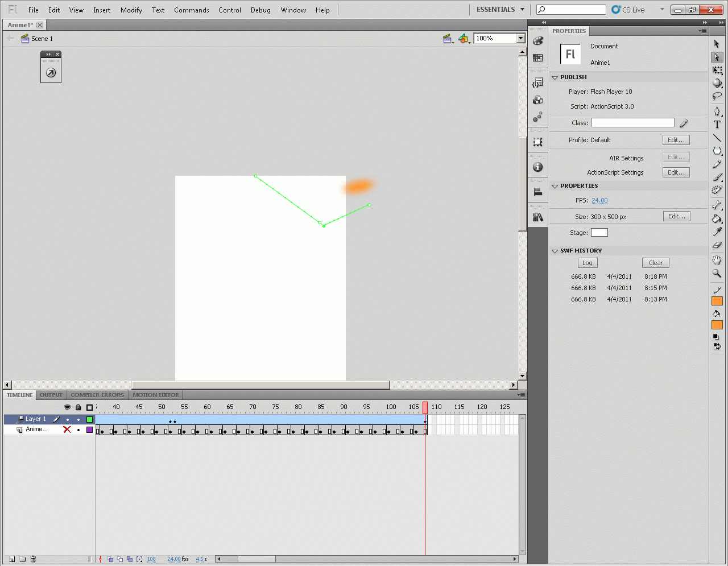The width and height of the screenshot is (728, 566).
Task: Switch to the OUTPUT tab
Action: click(51, 395)
